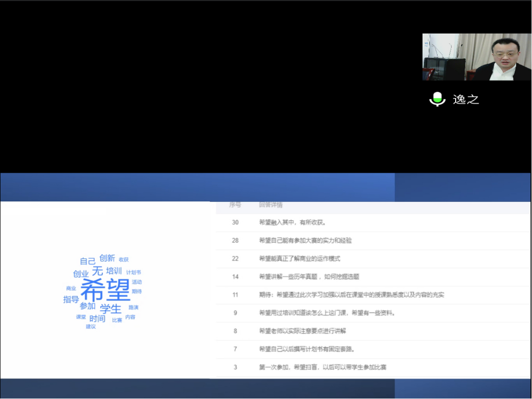The height and width of the screenshot is (399, 532).
Task: Click the 序号 column header
Action: coord(235,205)
